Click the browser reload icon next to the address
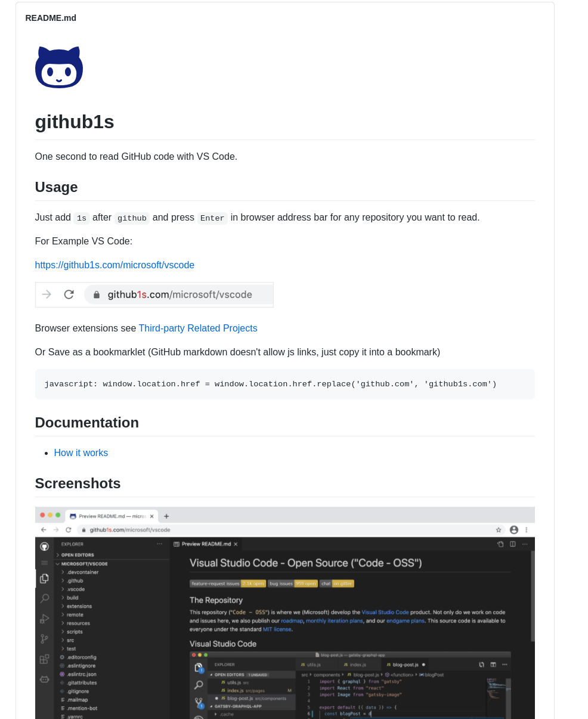Image resolution: width=588 pixels, height=719 pixels. click(67, 529)
